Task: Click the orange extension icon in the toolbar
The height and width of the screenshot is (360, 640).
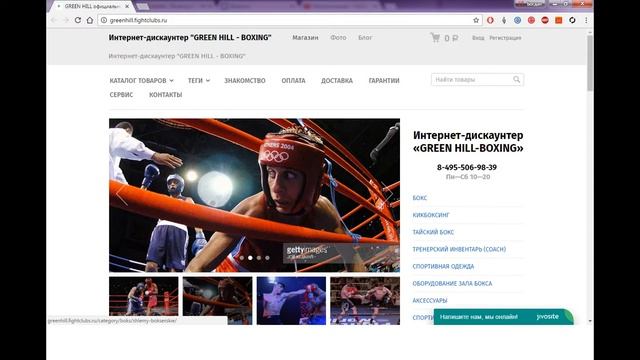Action: point(559,20)
